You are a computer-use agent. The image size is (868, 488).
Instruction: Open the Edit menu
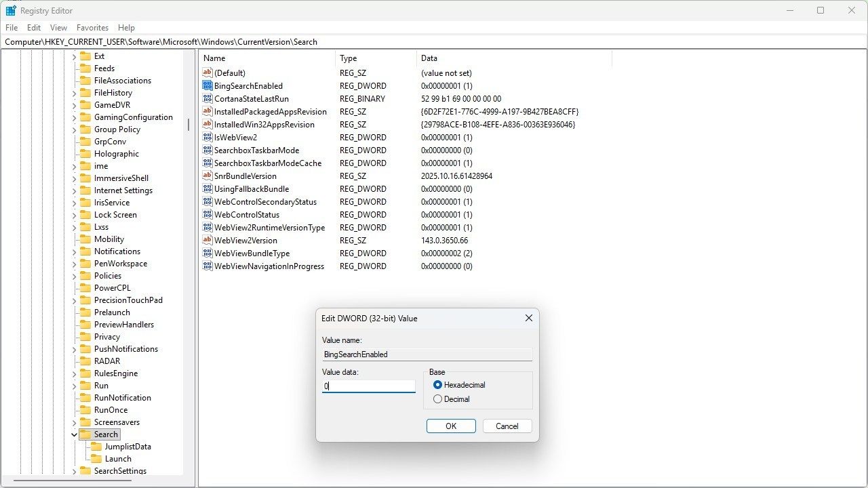coord(34,28)
